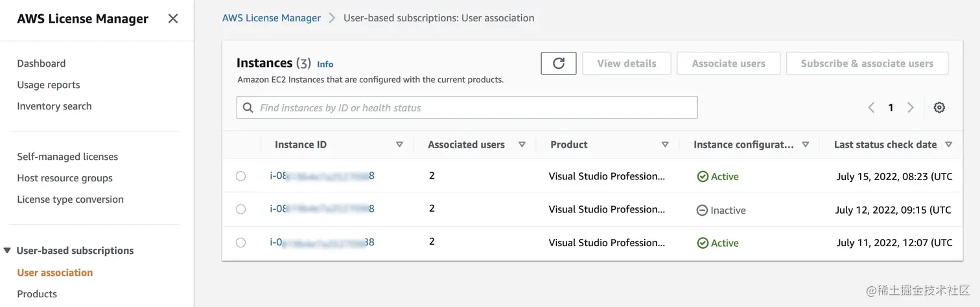The height and width of the screenshot is (307, 980).
Task: Sort by Last status check date arrow
Action: click(948, 145)
